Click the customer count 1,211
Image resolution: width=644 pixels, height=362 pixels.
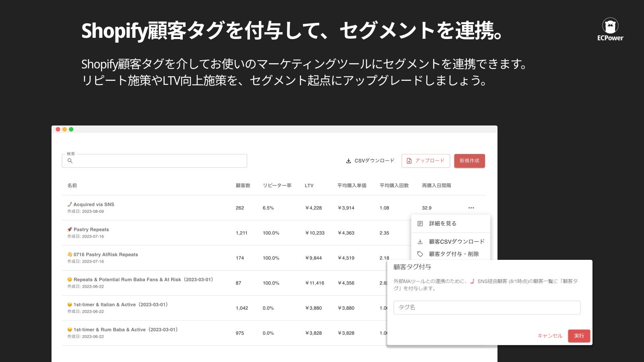click(x=242, y=233)
